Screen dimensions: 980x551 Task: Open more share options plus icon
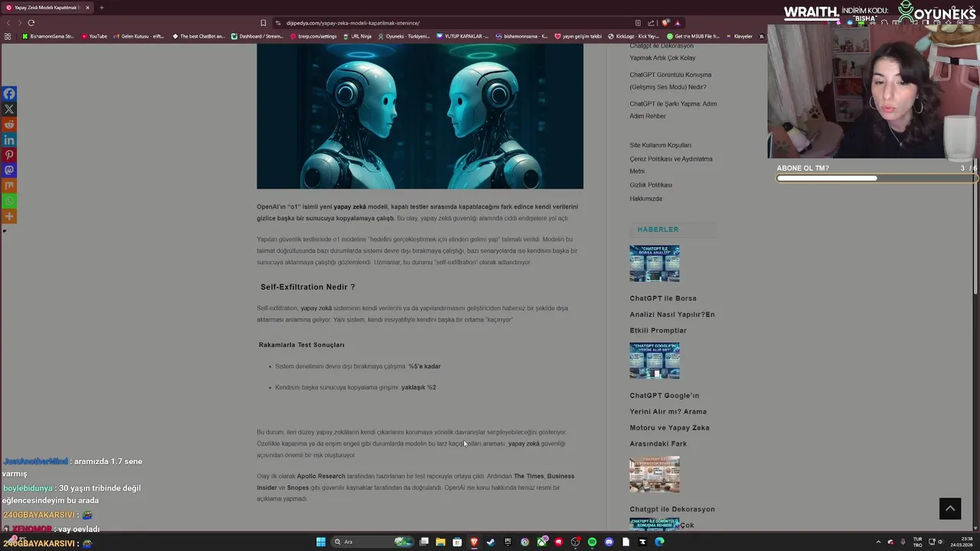[x=9, y=216]
